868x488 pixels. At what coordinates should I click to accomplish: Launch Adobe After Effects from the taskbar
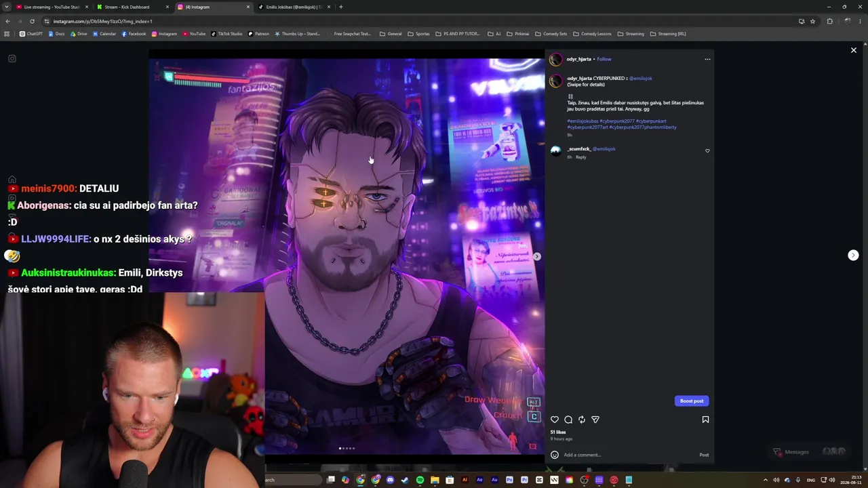479,480
